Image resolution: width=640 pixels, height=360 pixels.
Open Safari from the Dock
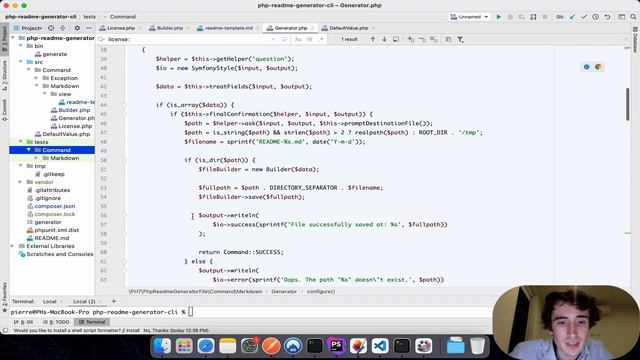pos(206,346)
